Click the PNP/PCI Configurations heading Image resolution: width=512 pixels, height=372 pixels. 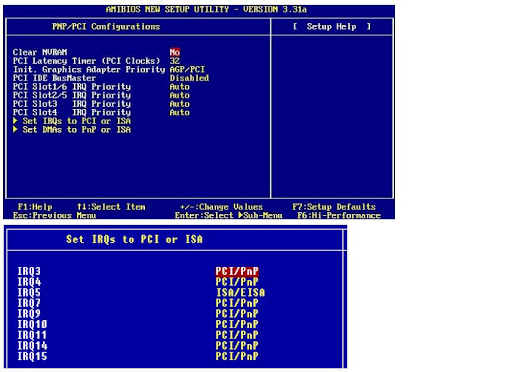106,27
